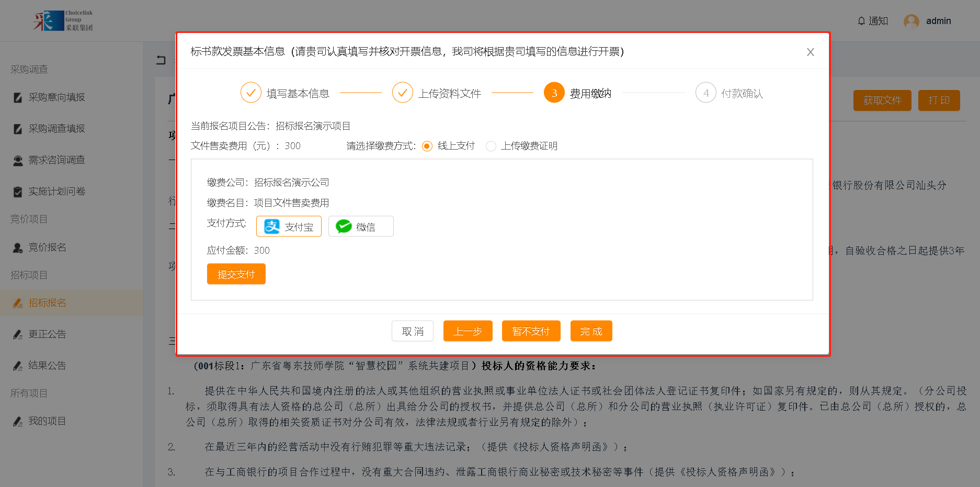The height and width of the screenshot is (487, 980).
Task: Close the invoice info dialog
Action: (x=810, y=52)
